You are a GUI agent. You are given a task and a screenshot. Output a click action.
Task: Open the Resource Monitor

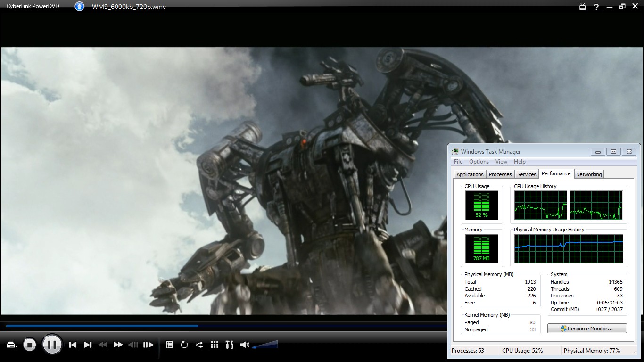tap(587, 329)
